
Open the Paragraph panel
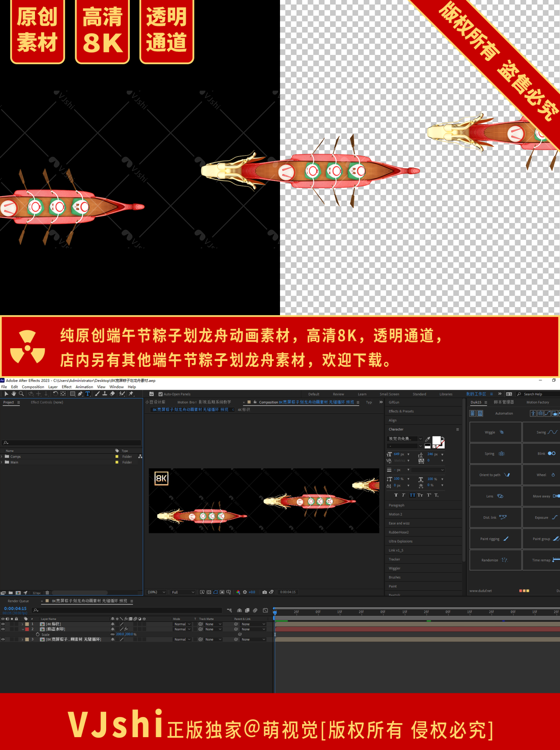click(x=397, y=505)
